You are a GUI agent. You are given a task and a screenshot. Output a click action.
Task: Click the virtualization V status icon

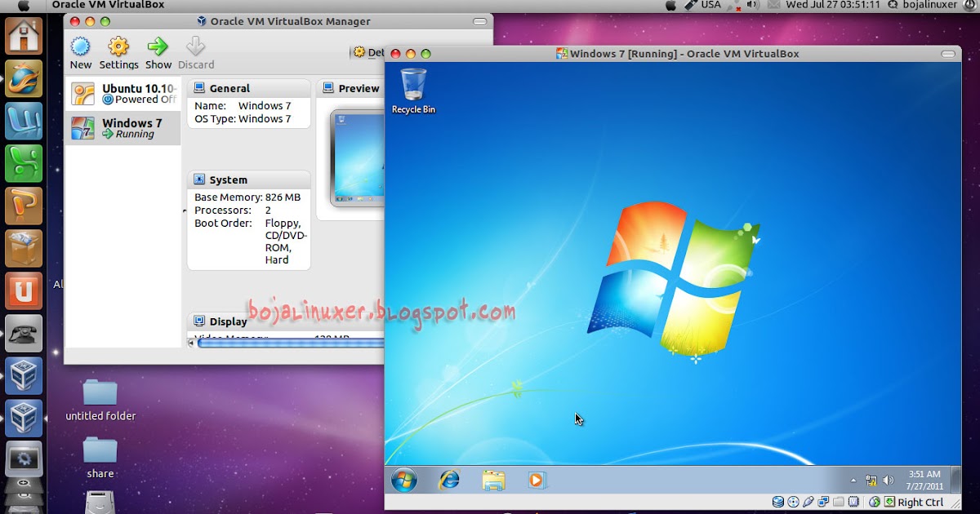pos(853,502)
